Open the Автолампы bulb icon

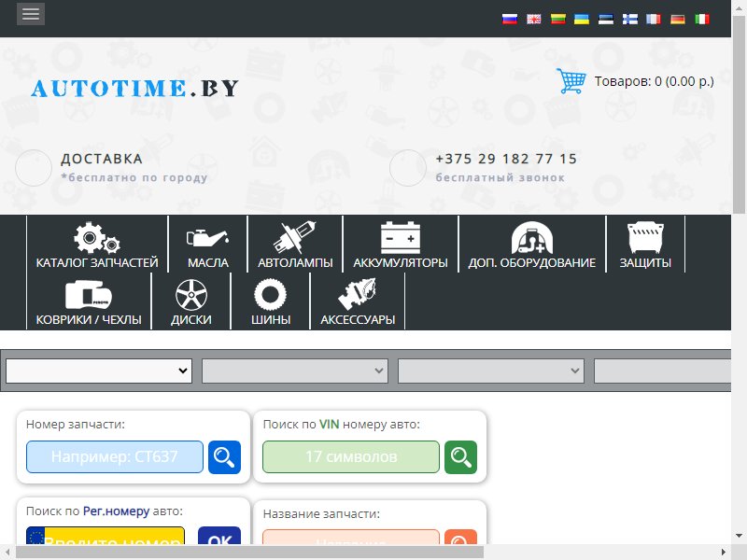click(x=294, y=238)
